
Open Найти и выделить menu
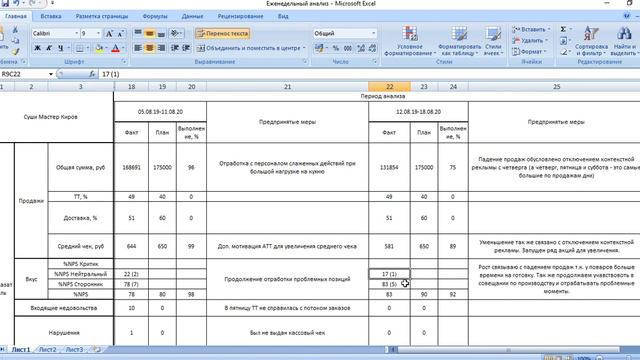coord(624,41)
